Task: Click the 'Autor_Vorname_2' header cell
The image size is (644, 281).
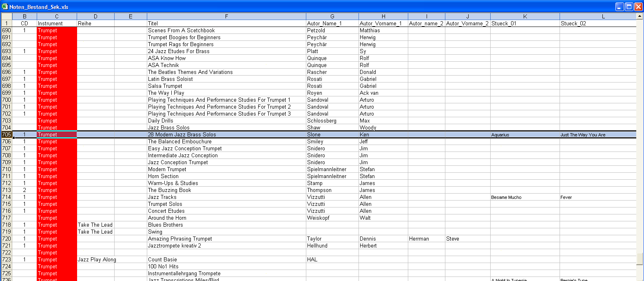Action: tap(468, 23)
